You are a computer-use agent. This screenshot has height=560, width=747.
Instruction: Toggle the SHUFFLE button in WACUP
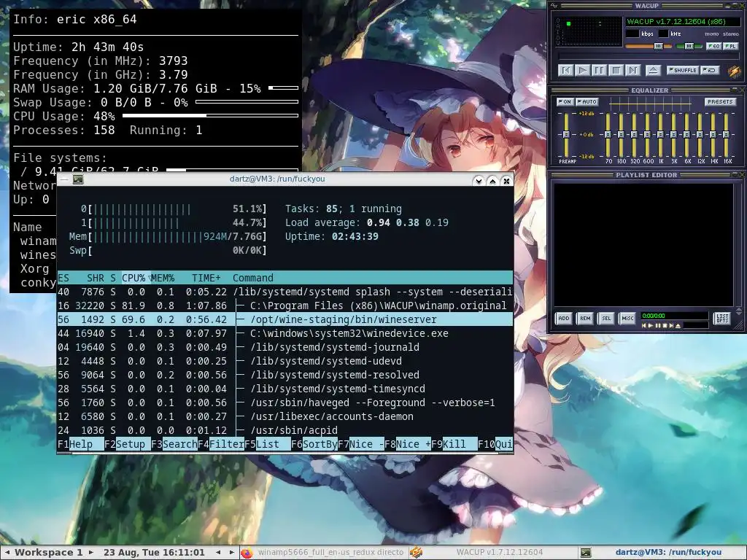click(x=682, y=70)
